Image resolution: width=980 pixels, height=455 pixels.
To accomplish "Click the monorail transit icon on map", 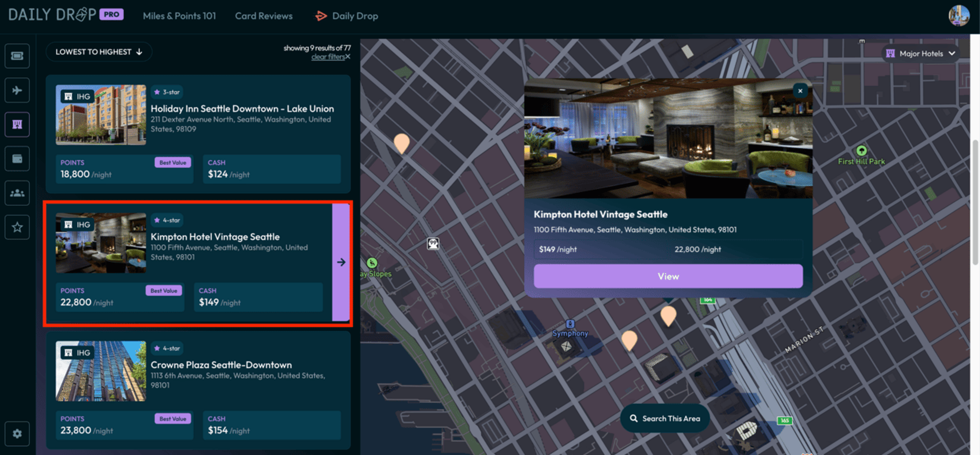I will [433, 243].
